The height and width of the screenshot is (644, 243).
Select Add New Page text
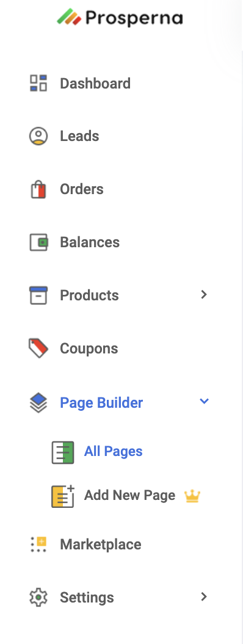pyautogui.click(x=129, y=496)
